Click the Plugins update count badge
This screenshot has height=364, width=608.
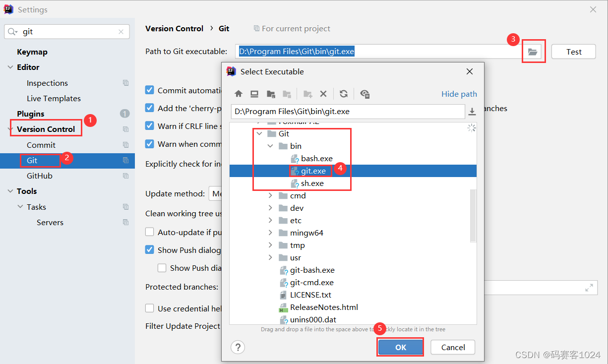tap(124, 114)
